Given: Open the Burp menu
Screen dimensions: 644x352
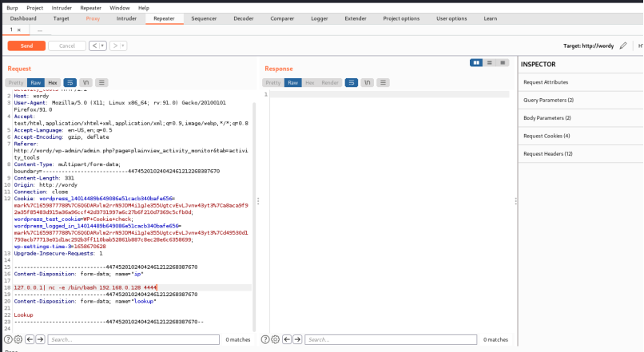Looking at the screenshot, I should click(x=12, y=8).
